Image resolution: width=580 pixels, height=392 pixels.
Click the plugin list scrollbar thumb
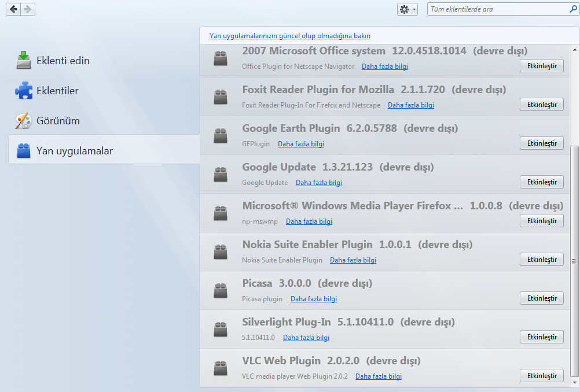(574, 261)
